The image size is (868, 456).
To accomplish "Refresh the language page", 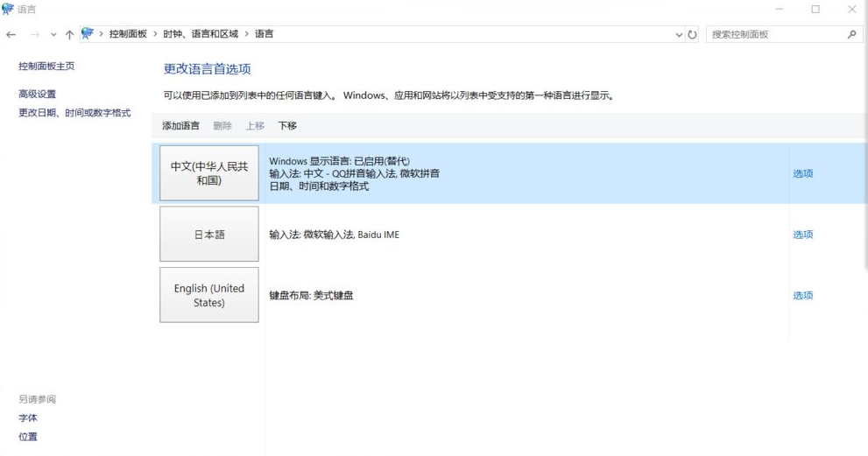I will coord(692,34).
